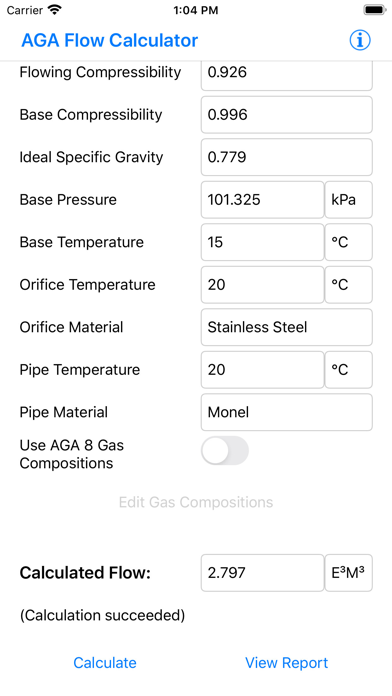Screen dimensions: 392x696
Task: Select the Calculated Flow result 2.797
Action: [262, 573]
